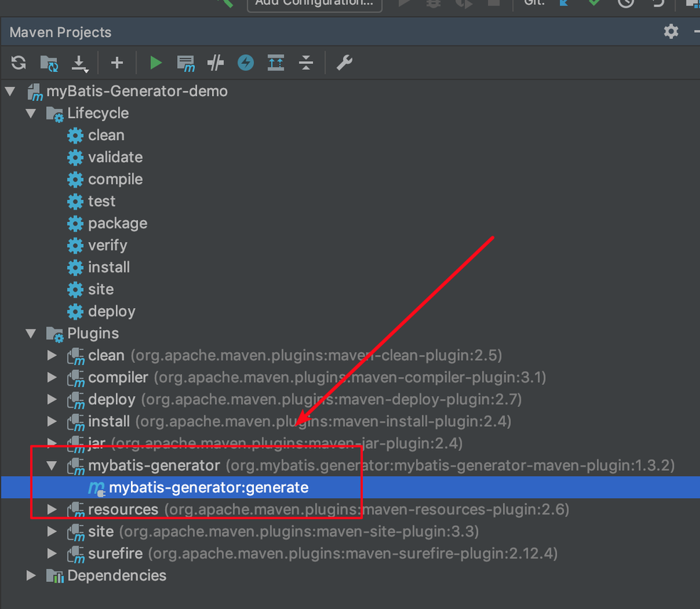
Task: Click Execute Maven Goal icon
Action: click(186, 63)
